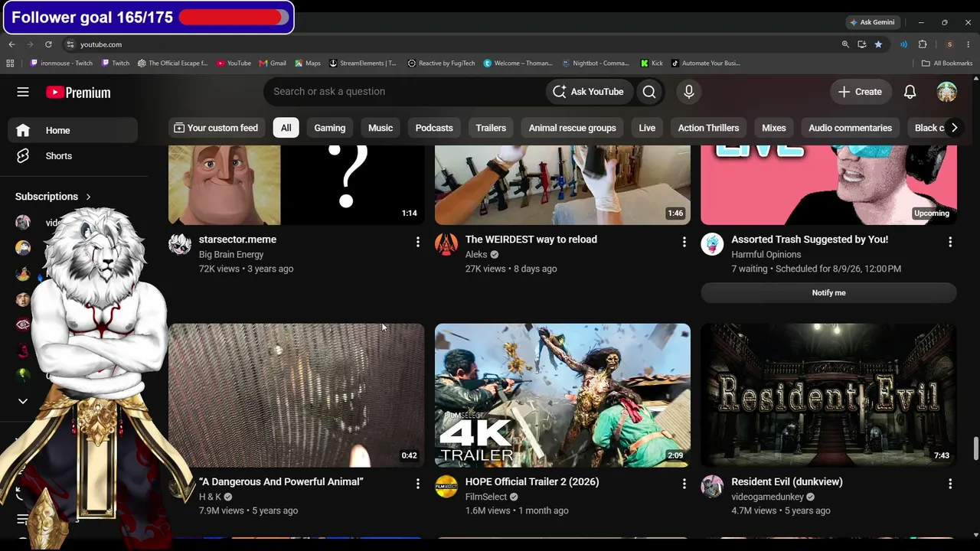Go back with Chrome's back arrow
Image resolution: width=980 pixels, height=551 pixels.
click(x=11, y=44)
